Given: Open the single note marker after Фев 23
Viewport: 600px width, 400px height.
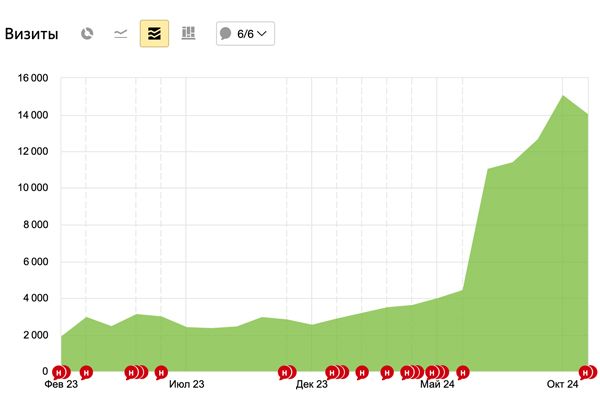Looking at the screenshot, I should 86,372.
